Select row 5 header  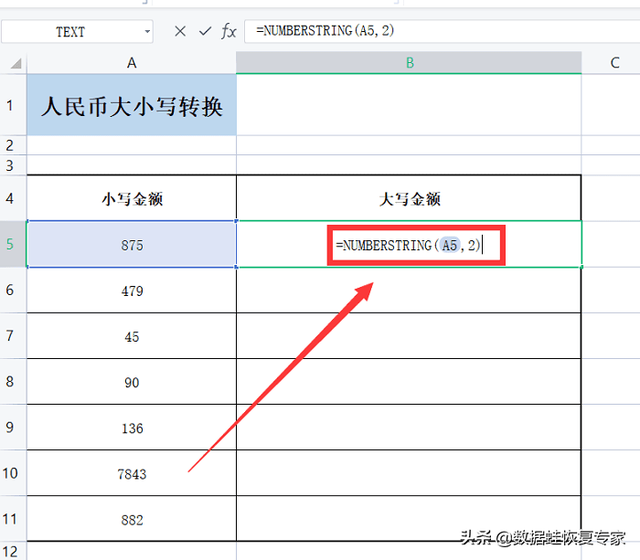13,244
